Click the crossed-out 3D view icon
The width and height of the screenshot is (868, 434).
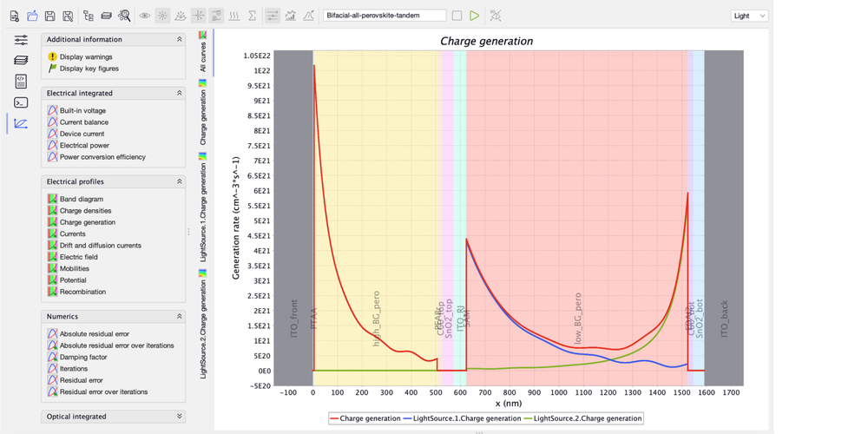pyautogui.click(x=496, y=16)
